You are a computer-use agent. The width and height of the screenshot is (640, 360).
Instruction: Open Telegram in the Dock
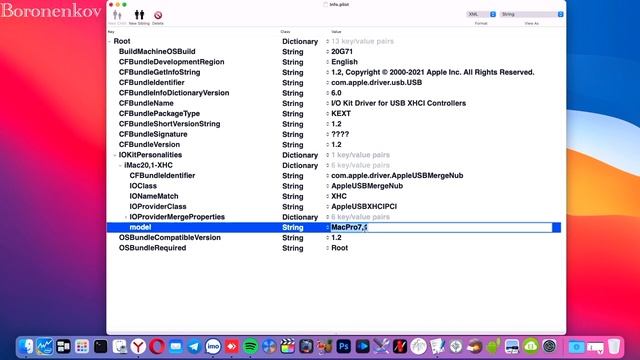[x=194, y=347]
